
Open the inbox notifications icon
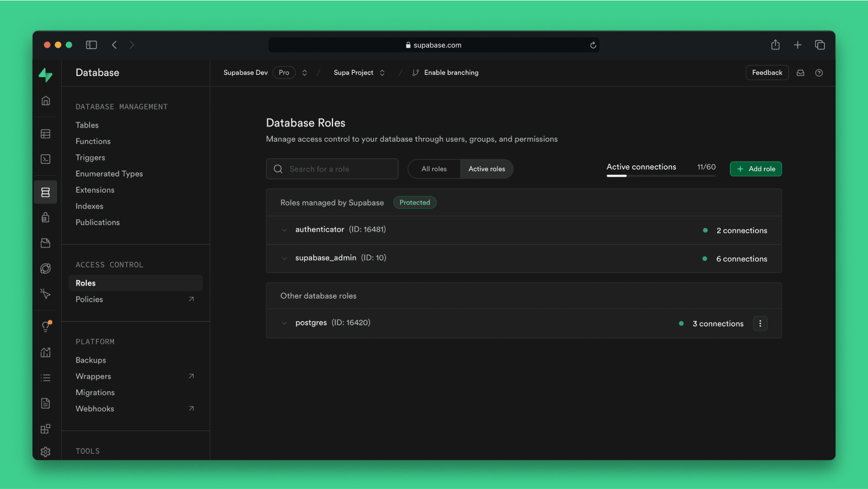(800, 73)
